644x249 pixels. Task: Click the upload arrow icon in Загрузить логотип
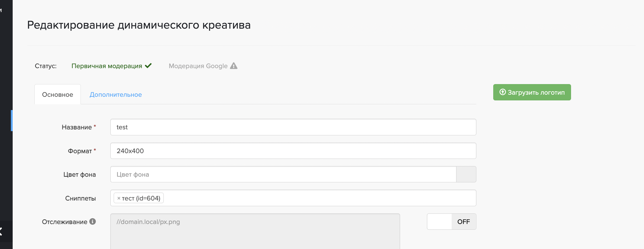point(502,92)
